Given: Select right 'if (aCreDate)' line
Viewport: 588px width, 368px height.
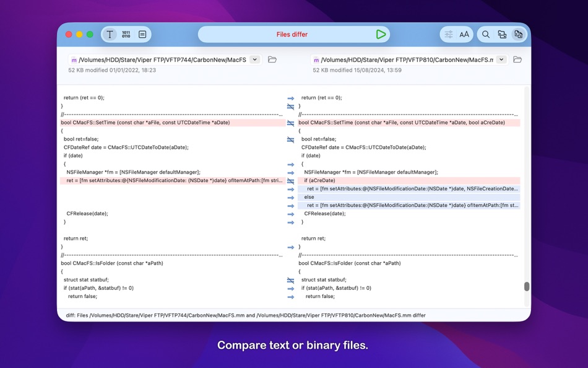Looking at the screenshot, I should (x=409, y=181).
